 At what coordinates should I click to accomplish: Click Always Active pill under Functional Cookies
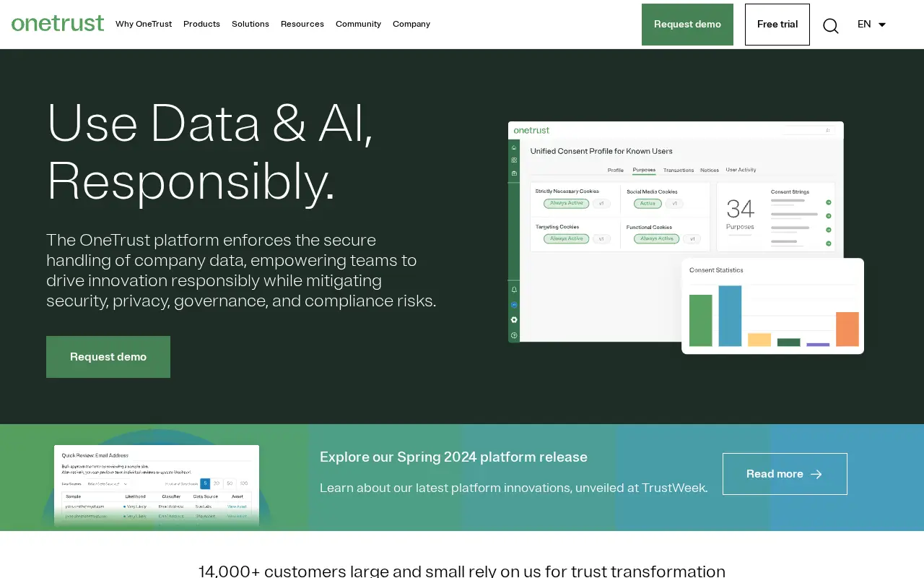tap(657, 238)
